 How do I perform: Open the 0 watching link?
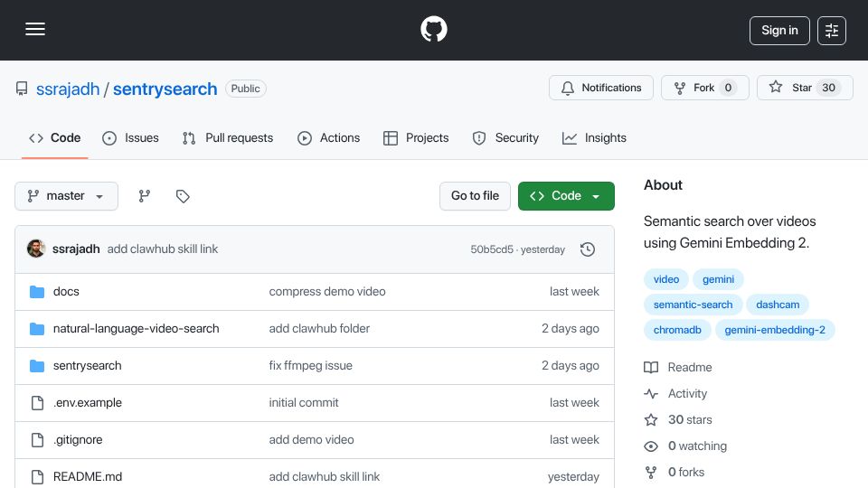tap(685, 446)
